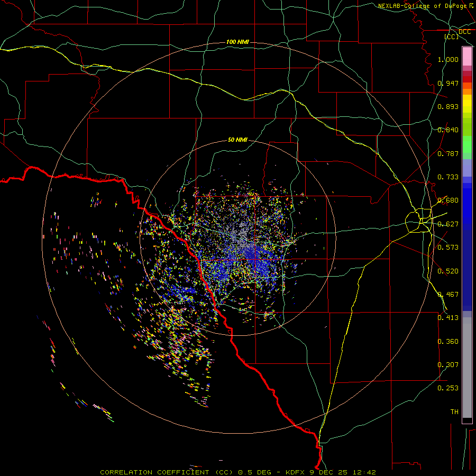Pick the red segment of color scale
This screenshot has height=476, width=476.
467,79
